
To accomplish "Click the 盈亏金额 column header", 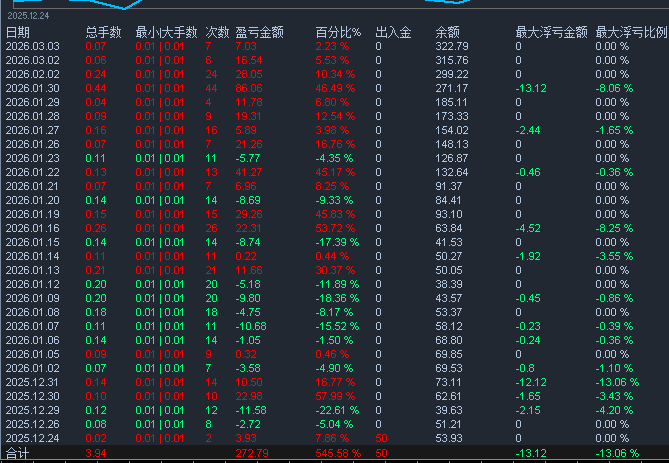I will point(259,33).
